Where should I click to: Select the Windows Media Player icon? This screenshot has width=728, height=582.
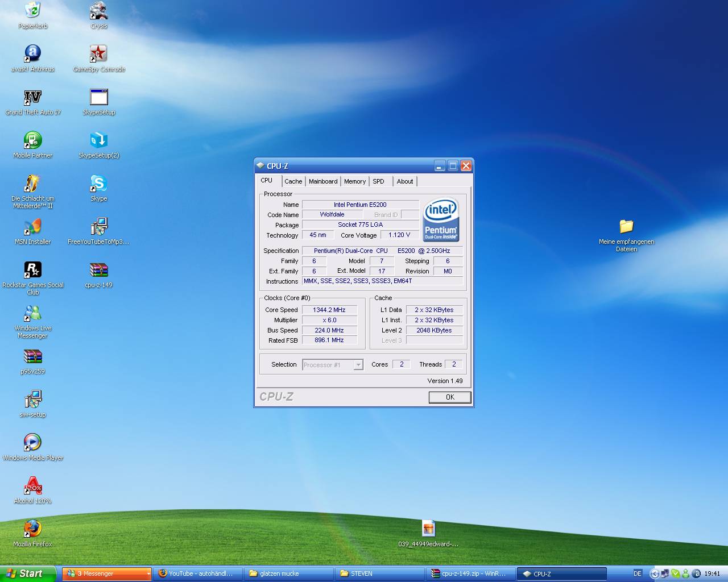pos(33,442)
